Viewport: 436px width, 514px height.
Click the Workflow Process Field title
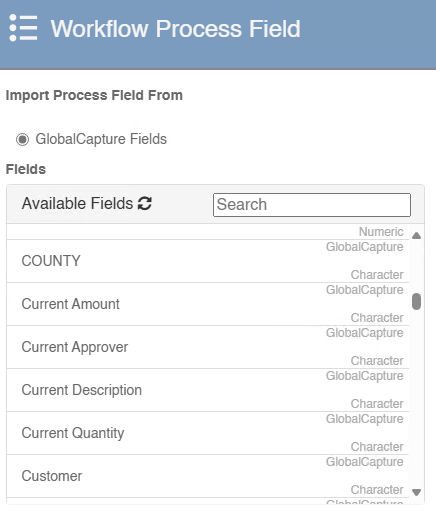[176, 29]
